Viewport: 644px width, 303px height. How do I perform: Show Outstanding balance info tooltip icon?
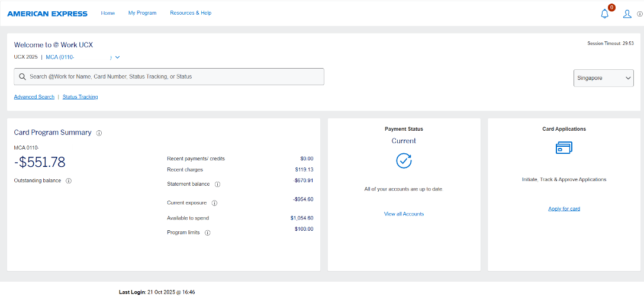pos(69,180)
